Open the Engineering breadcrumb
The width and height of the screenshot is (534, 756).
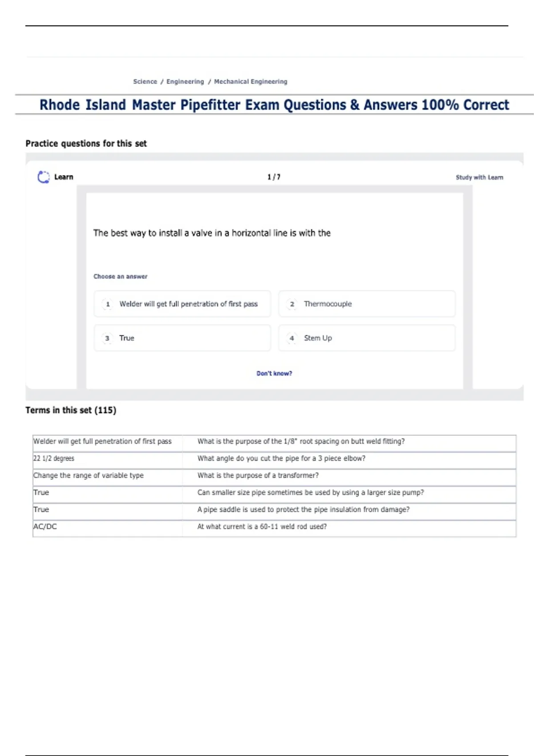(185, 82)
